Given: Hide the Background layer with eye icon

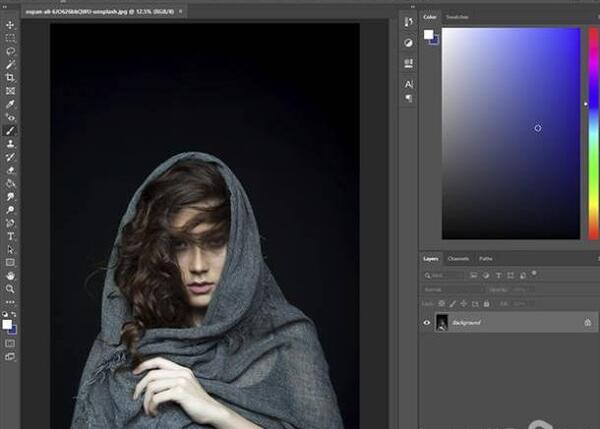Looking at the screenshot, I should (427, 323).
